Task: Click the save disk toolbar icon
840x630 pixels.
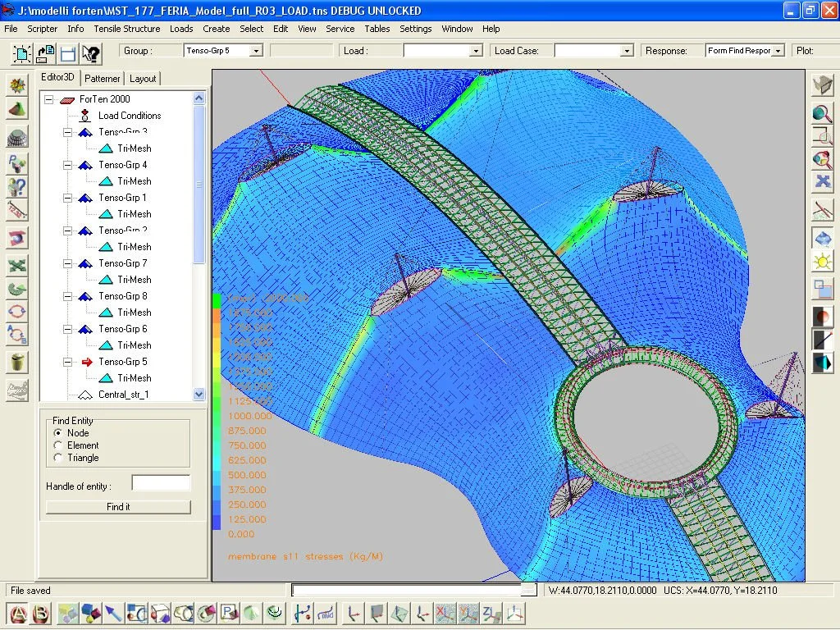Action: pyautogui.click(x=68, y=53)
